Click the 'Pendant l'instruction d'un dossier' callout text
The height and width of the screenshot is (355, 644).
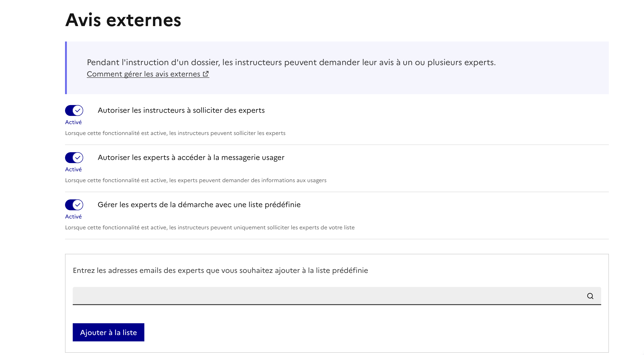[291, 62]
